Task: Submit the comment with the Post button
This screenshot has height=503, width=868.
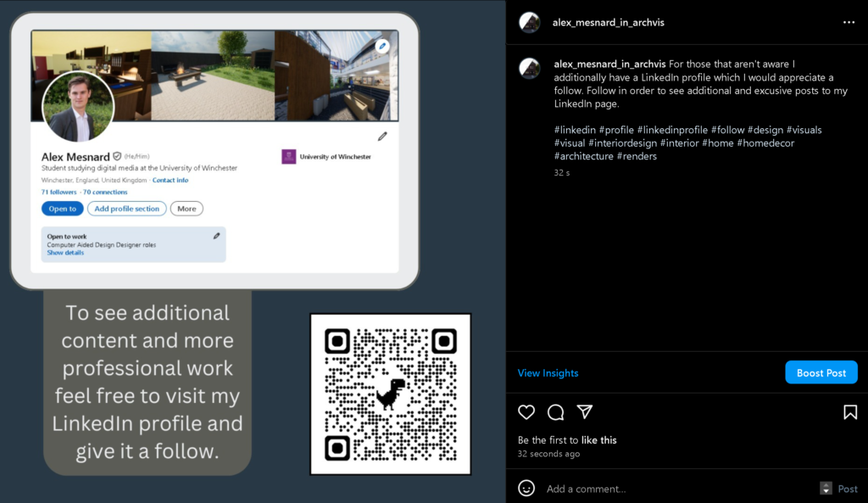Action: (848, 489)
